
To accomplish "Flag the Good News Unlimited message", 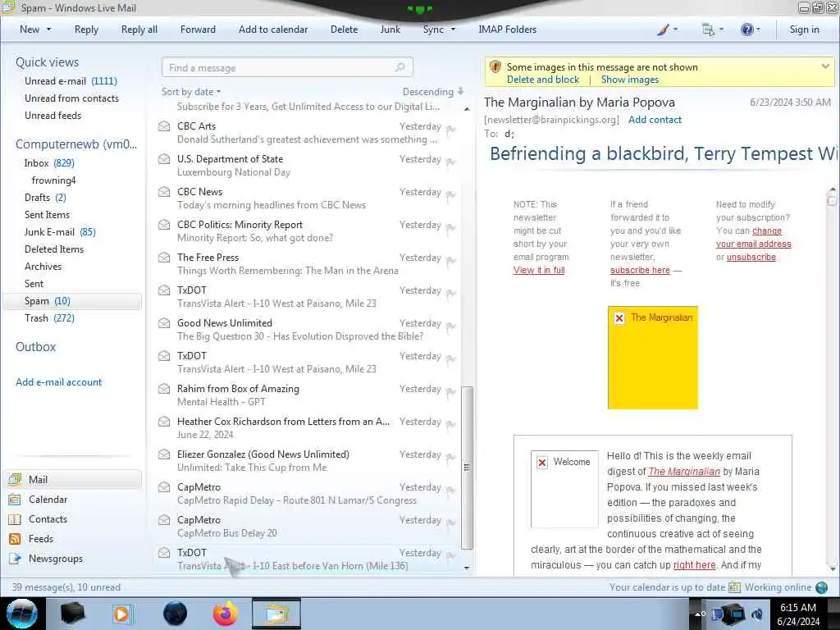I will click(x=451, y=326).
